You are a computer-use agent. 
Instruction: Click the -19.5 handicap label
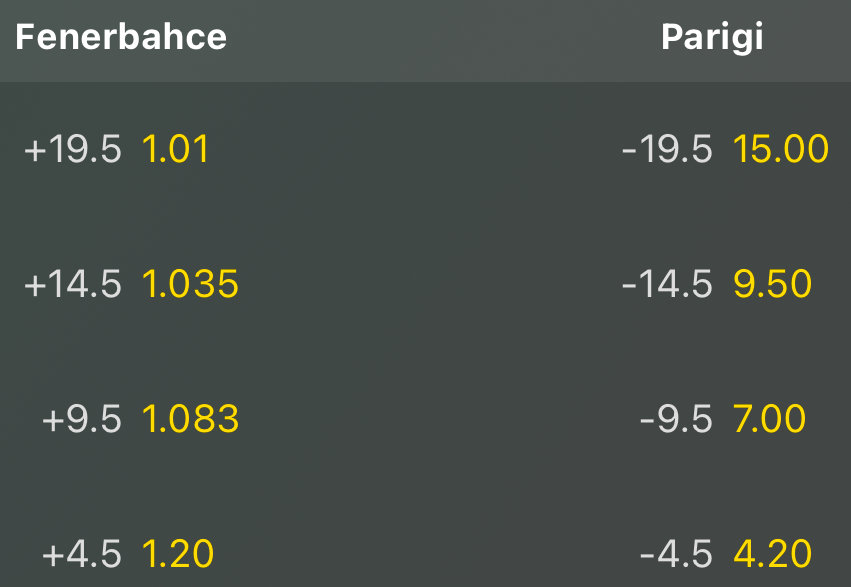pos(667,150)
